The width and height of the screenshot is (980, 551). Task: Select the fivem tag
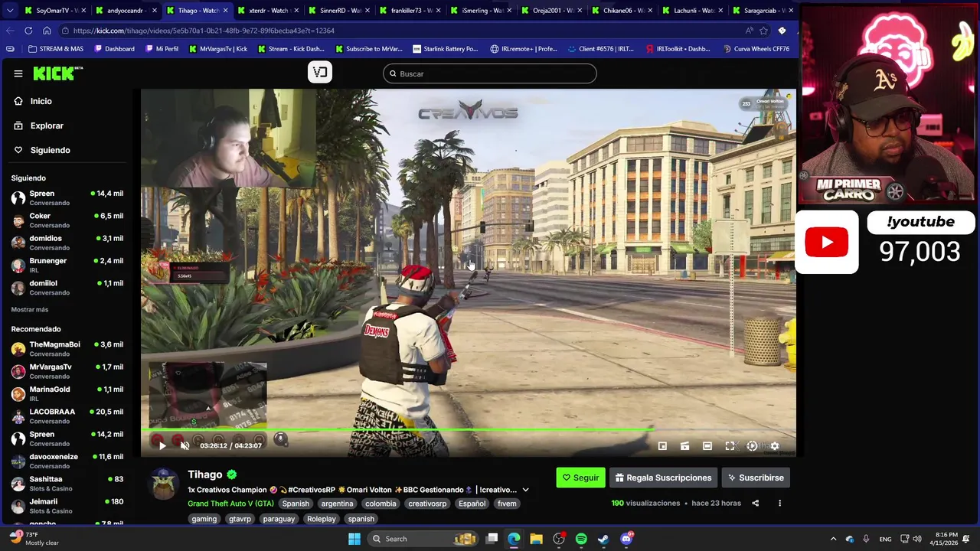(507, 504)
